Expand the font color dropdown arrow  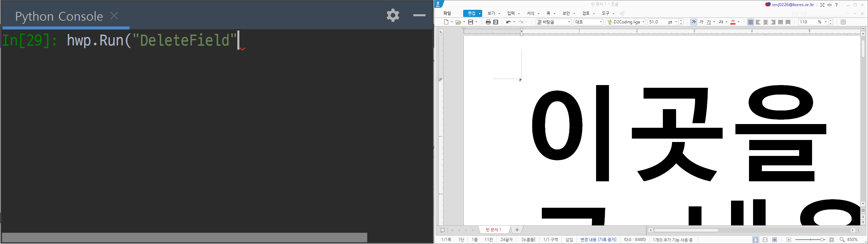(x=738, y=22)
